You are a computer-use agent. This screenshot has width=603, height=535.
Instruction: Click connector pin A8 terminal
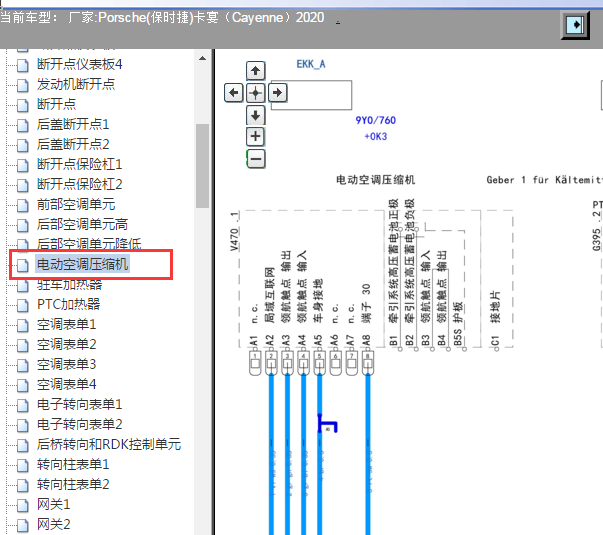pos(368,363)
